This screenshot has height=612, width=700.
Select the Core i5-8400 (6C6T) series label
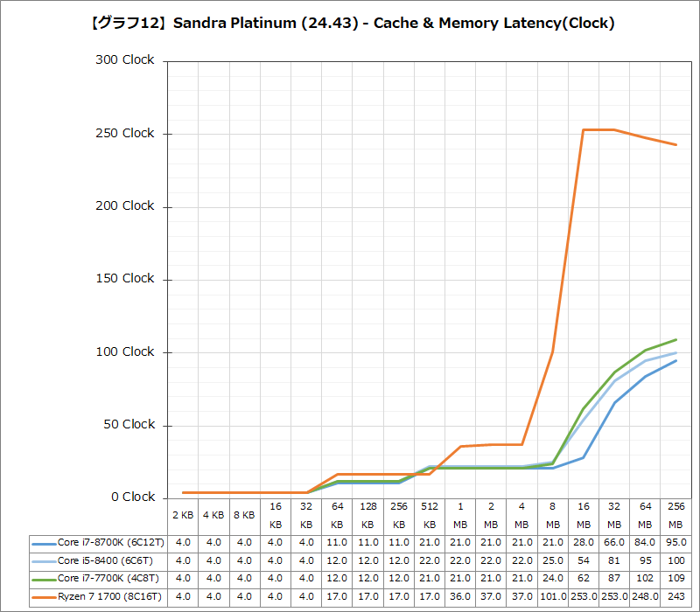[106, 560]
